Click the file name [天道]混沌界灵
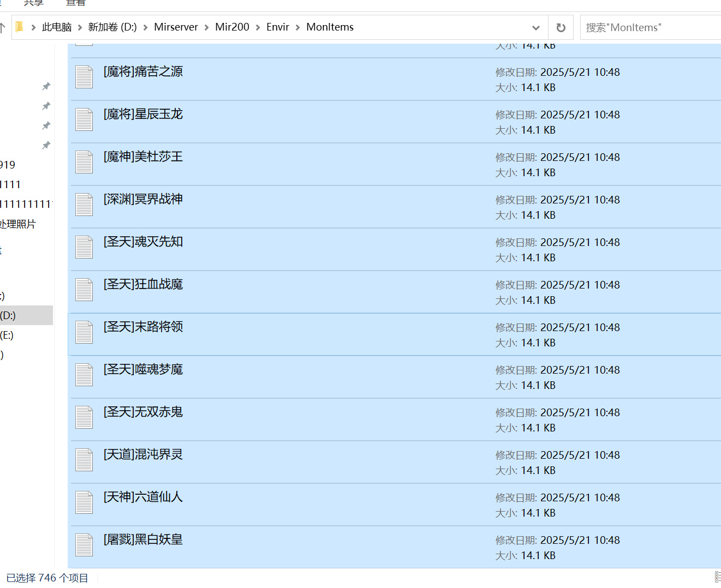This screenshot has width=721, height=588. click(x=143, y=454)
